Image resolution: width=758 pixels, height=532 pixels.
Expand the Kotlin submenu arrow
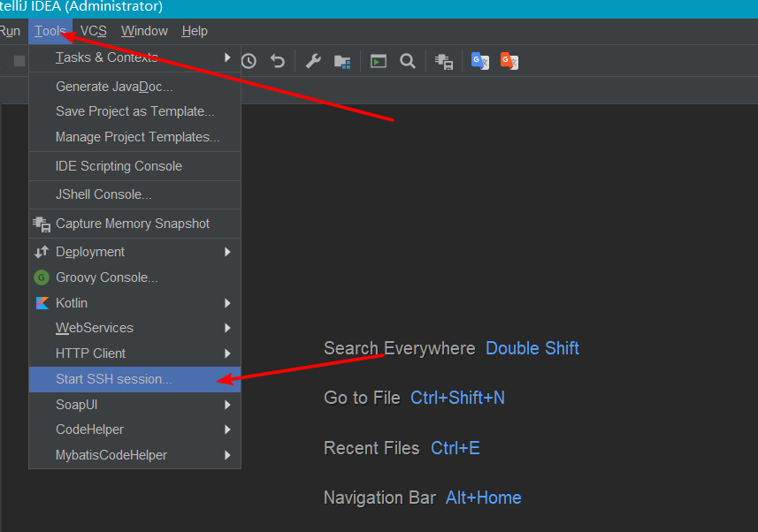click(227, 303)
